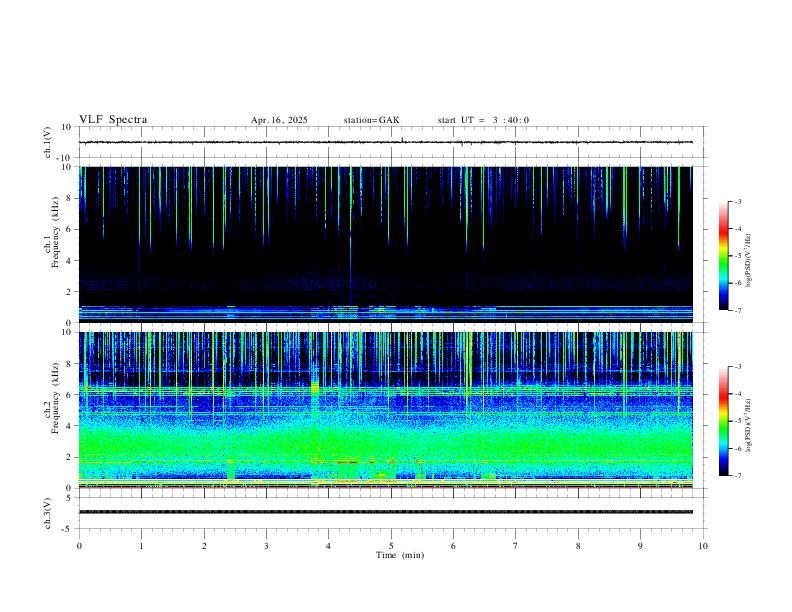The height and width of the screenshot is (612, 792).
Task: Click the "ch.3(V)" axis label
Action: 48,513
